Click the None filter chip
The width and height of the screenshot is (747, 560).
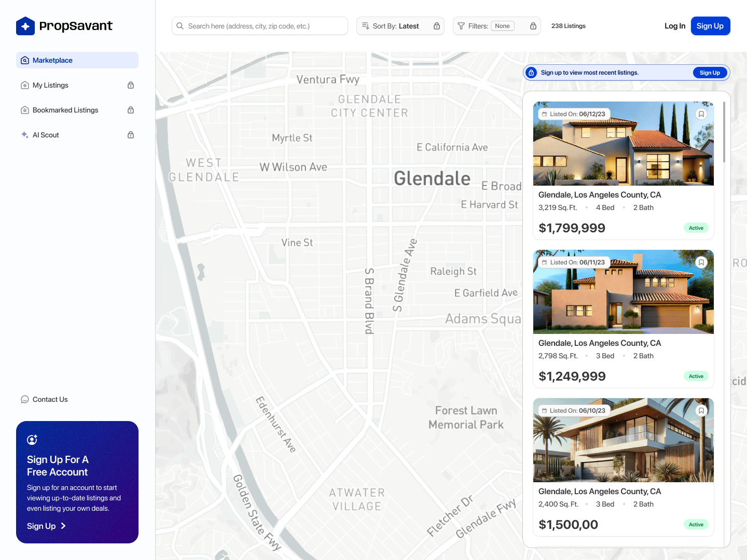(x=502, y=26)
